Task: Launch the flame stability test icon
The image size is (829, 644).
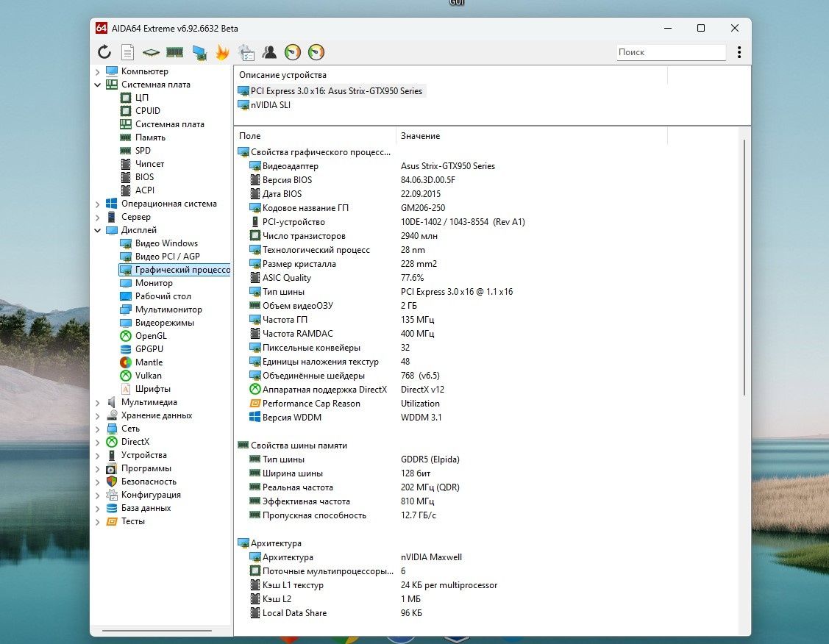Action: tap(222, 51)
